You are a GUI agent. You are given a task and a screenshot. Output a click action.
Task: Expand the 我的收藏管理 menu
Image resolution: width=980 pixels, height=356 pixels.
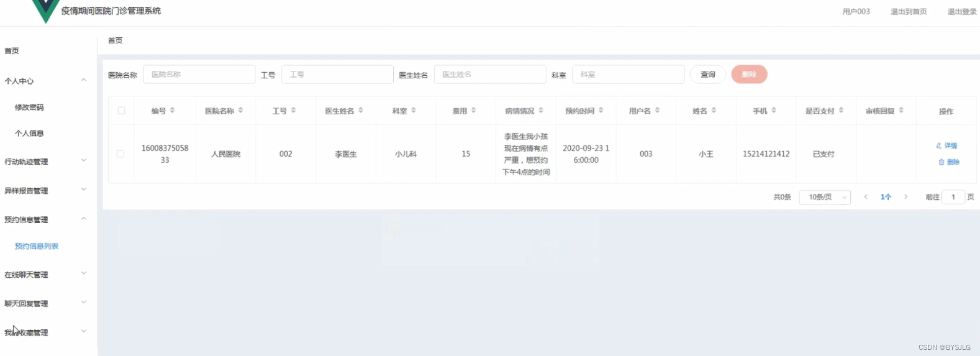pyautogui.click(x=84, y=332)
